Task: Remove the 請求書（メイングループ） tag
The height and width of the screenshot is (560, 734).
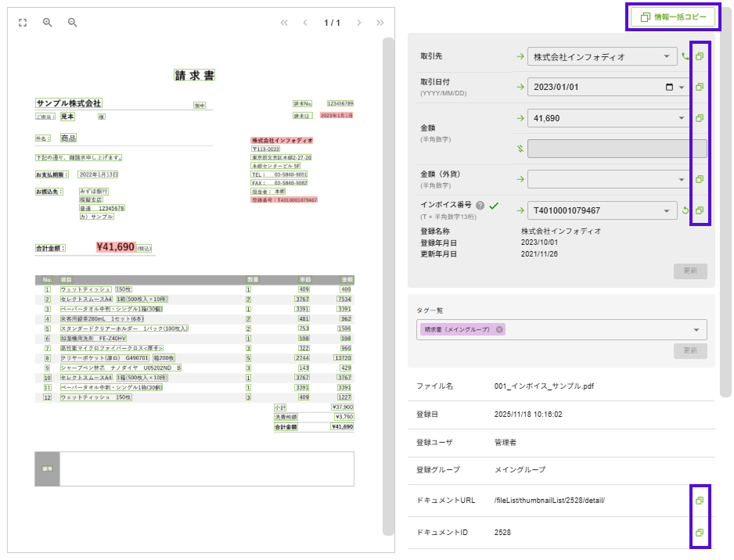Action: click(499, 329)
